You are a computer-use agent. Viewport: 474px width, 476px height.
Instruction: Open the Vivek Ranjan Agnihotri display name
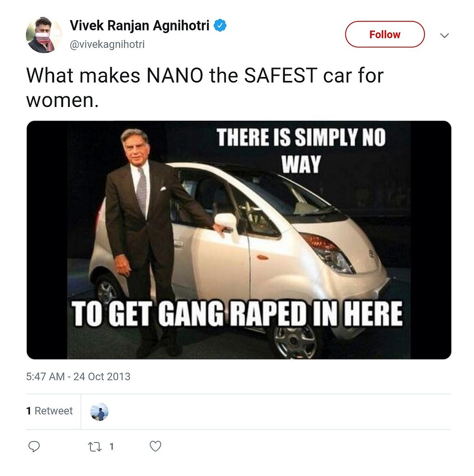[139, 26]
